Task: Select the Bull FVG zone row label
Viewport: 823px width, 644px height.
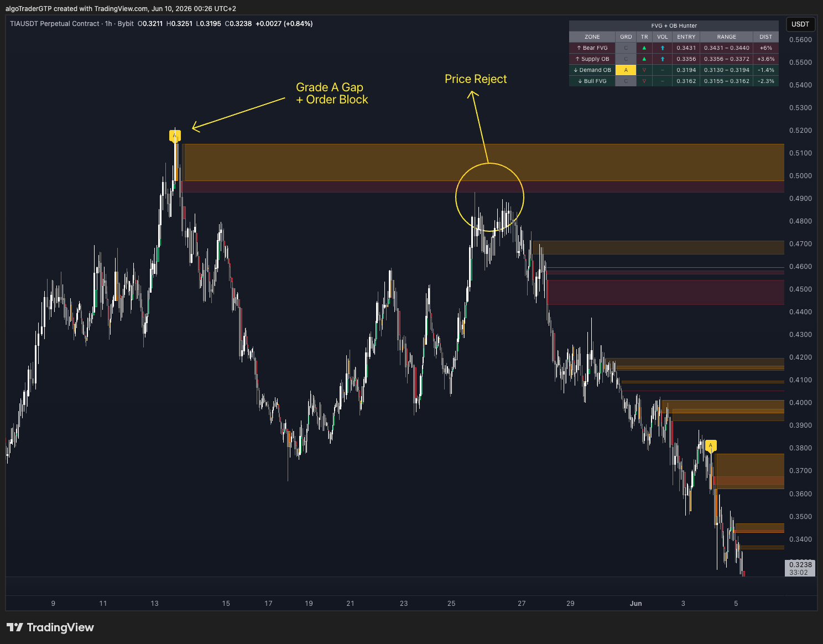Action: [x=592, y=81]
